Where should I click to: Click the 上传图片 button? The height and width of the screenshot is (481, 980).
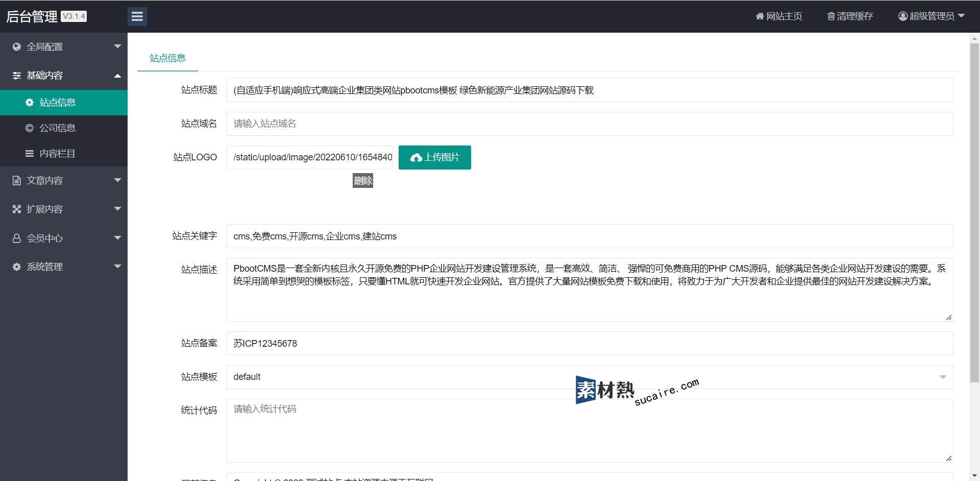pos(434,157)
